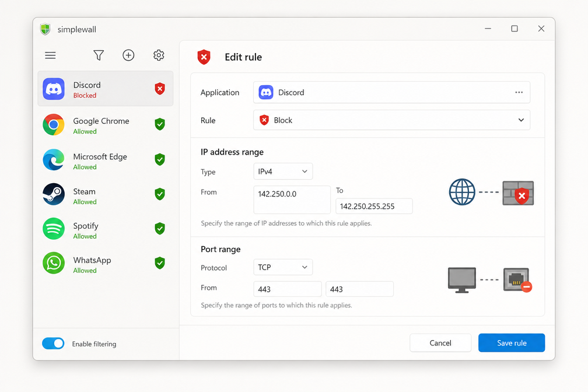
Task: Open the IP Type dropdown set to IPv4
Action: 283,171
